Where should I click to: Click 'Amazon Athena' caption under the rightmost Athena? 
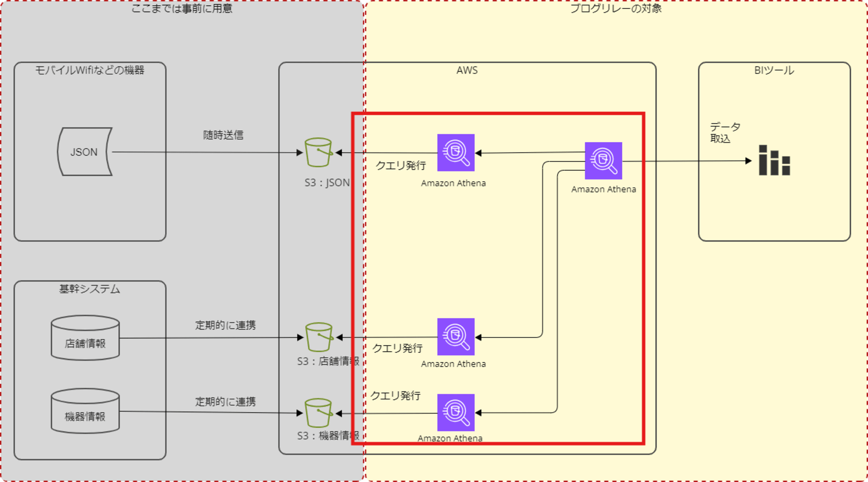[x=603, y=189]
